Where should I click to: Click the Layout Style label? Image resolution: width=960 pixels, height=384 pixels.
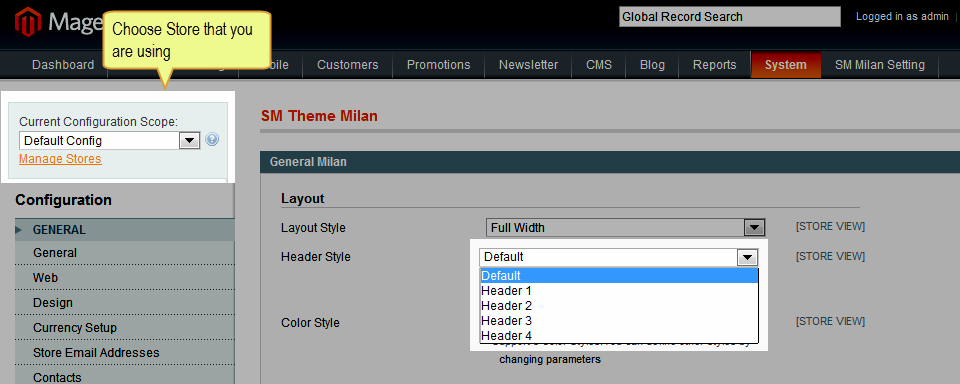pyautogui.click(x=313, y=228)
